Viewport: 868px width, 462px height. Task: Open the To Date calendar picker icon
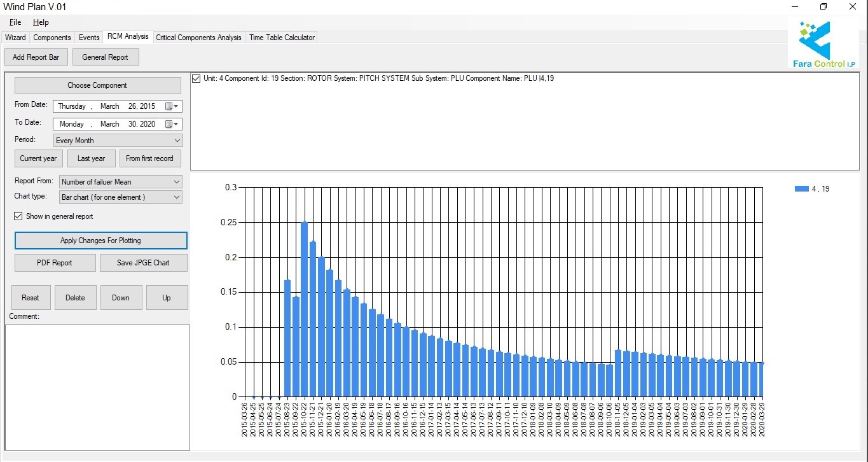coord(172,125)
